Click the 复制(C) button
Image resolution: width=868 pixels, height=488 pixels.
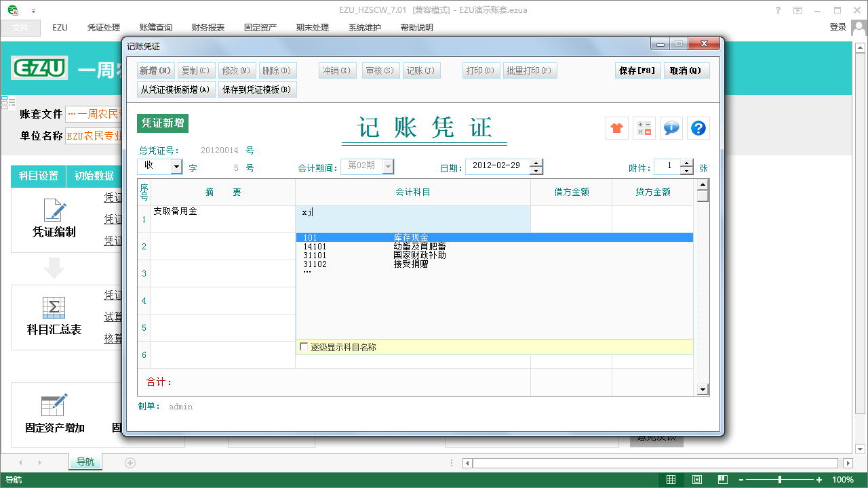click(197, 70)
